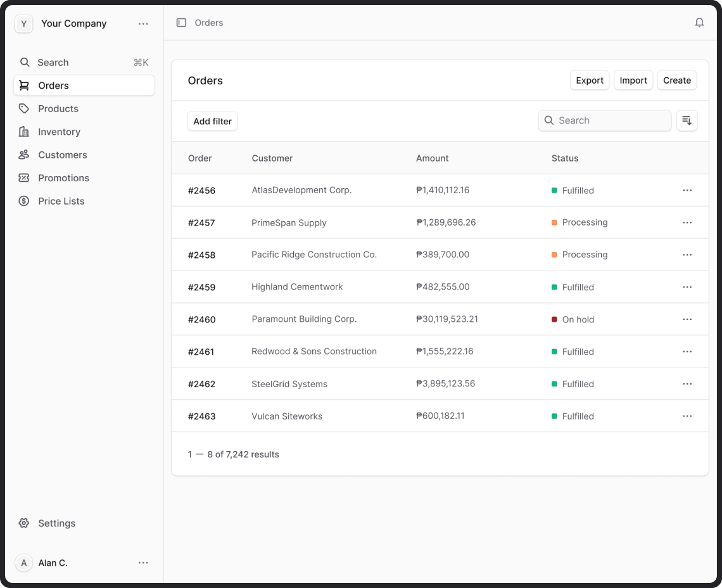Viewport: 722px width, 588px height.
Task: Open the sort order icon button
Action: click(687, 121)
